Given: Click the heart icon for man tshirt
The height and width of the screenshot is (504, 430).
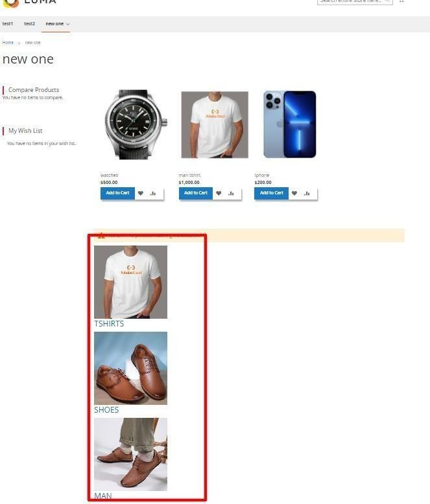Looking at the screenshot, I should click(x=219, y=193).
